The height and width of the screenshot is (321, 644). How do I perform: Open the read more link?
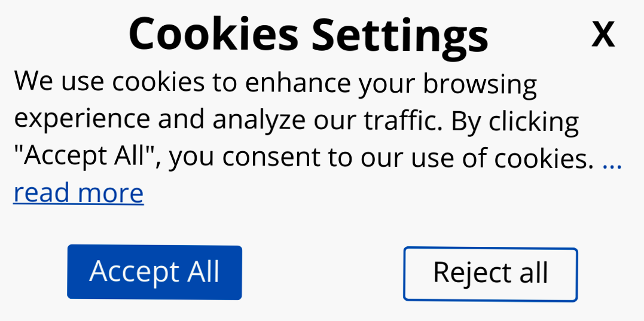[78, 193]
